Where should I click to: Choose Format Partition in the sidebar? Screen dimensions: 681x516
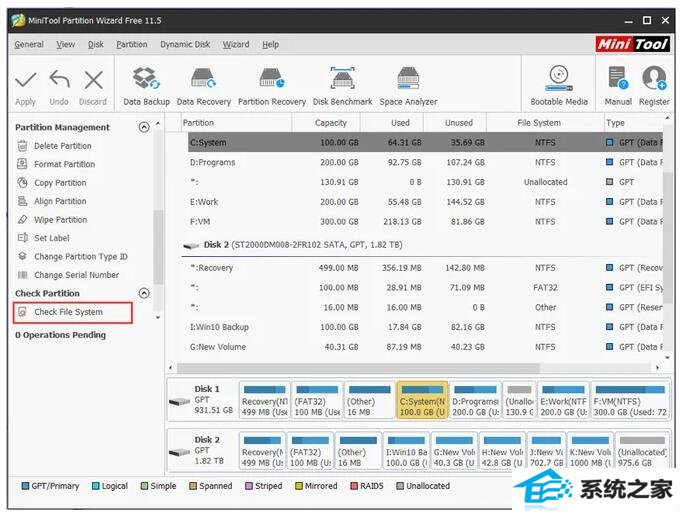[64, 164]
